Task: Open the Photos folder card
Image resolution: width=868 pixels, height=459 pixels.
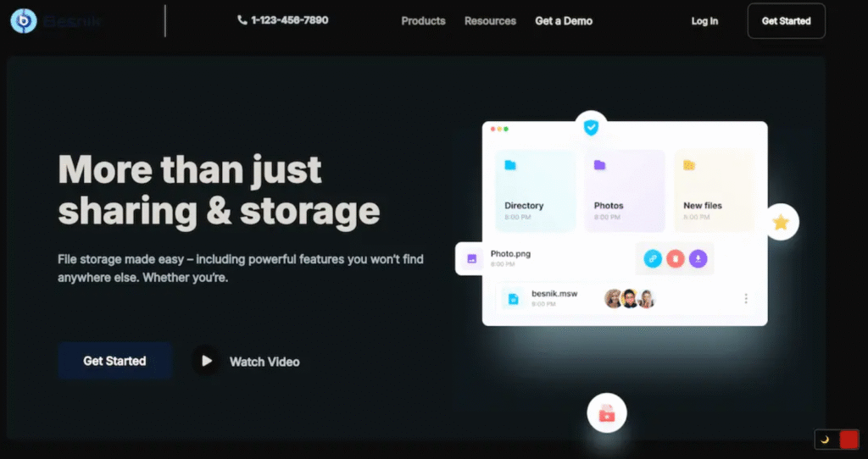Action: 625,191
